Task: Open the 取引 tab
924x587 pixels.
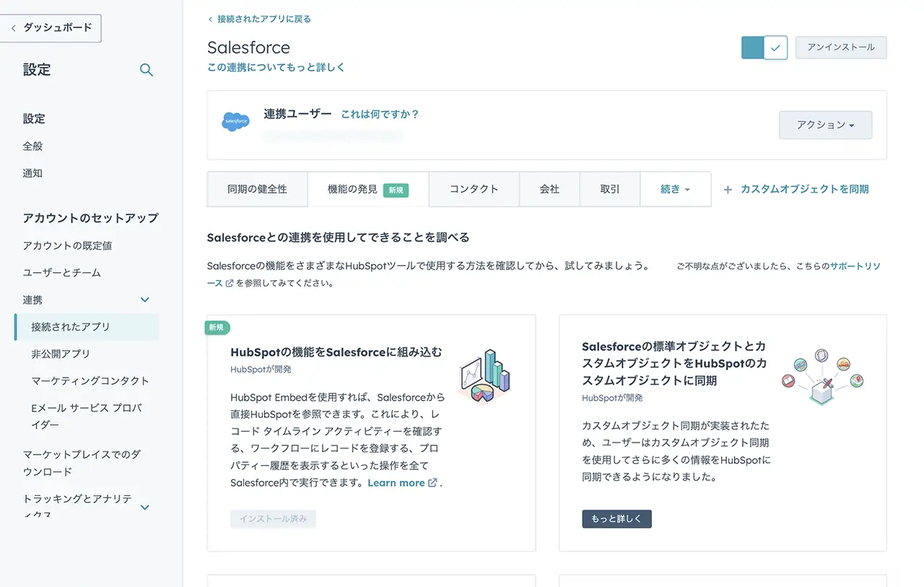Action: (x=610, y=189)
